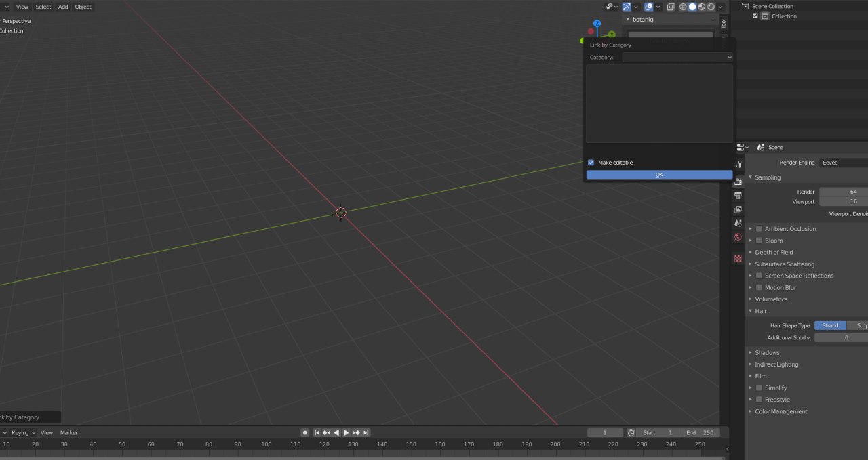Click the Collection icon in outliner
Screen dimensions: 868x460
point(765,16)
